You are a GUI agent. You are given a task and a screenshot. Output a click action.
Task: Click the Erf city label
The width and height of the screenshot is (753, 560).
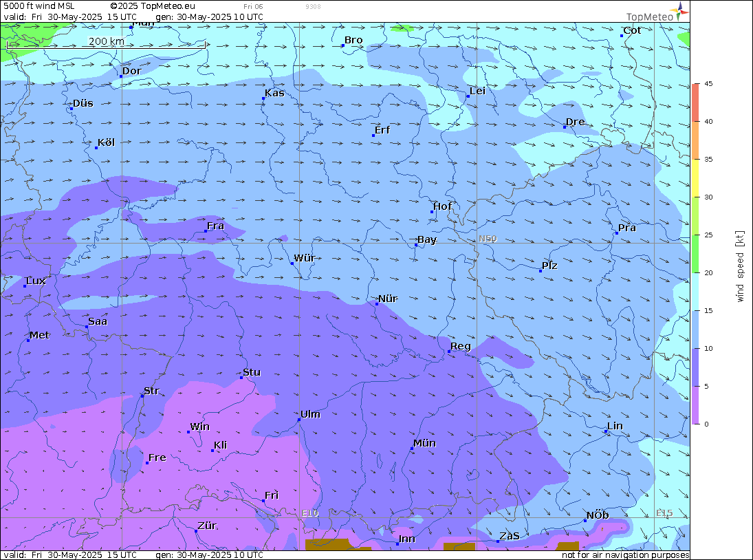coord(382,130)
